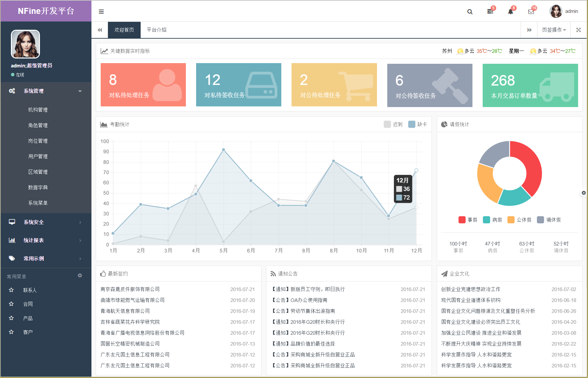Screen dimensions: 588x378
Task: Click the red 事假 color swatch
Action: pyautogui.click(x=461, y=220)
